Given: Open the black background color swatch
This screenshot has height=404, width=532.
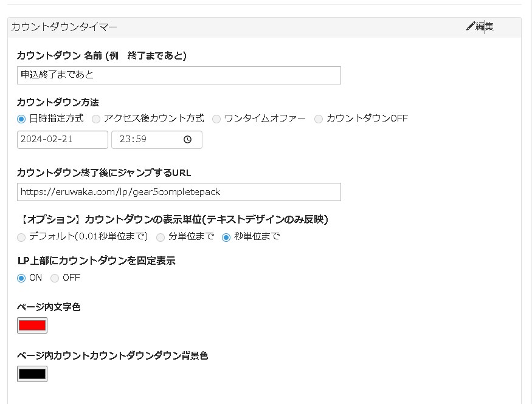Looking at the screenshot, I should [32, 374].
